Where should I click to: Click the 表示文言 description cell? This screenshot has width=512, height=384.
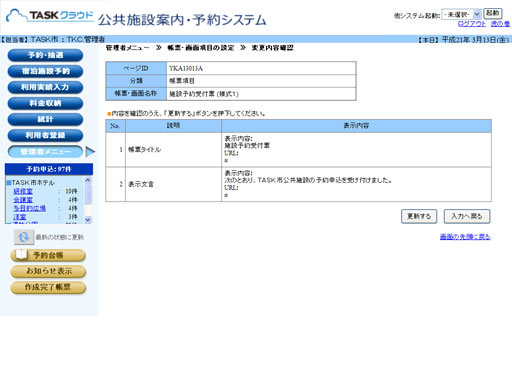(173, 184)
